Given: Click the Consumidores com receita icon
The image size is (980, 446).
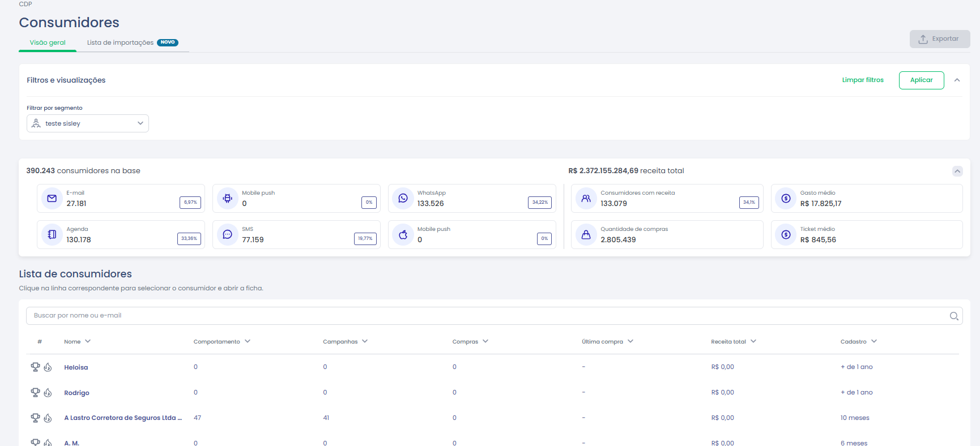Looking at the screenshot, I should 586,199.
